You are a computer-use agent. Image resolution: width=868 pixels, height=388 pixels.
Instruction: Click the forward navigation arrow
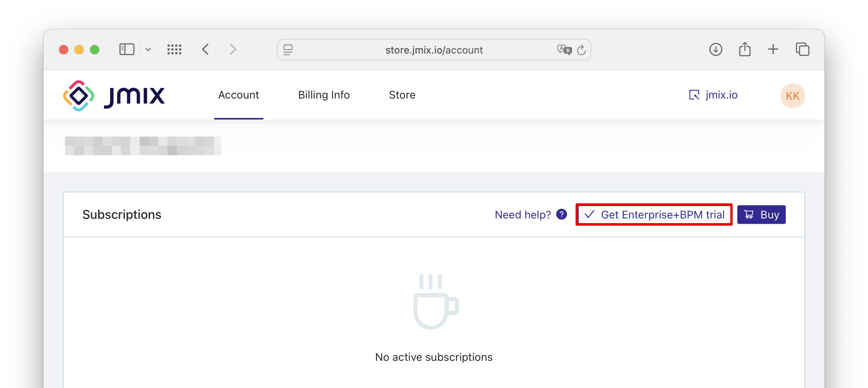click(233, 49)
